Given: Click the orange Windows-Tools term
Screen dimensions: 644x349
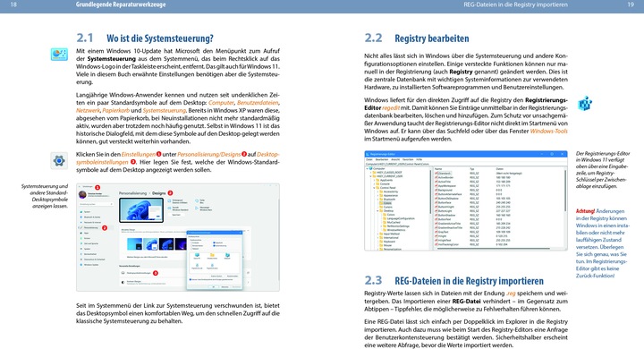Looking at the screenshot, I should pyautogui.click(x=548, y=132).
